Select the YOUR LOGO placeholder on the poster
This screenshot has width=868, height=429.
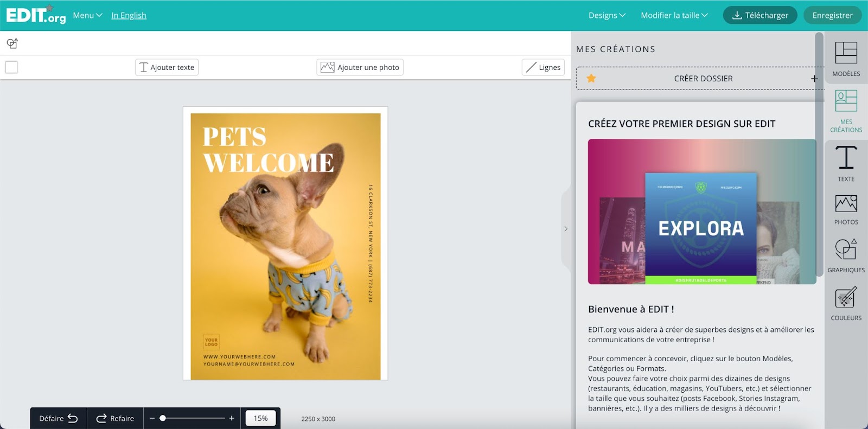pyautogui.click(x=211, y=342)
